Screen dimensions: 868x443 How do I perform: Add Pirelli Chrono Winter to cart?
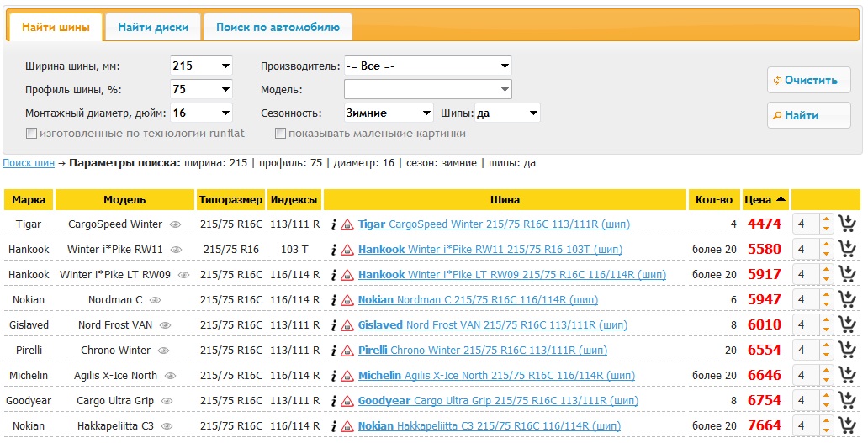pos(847,350)
